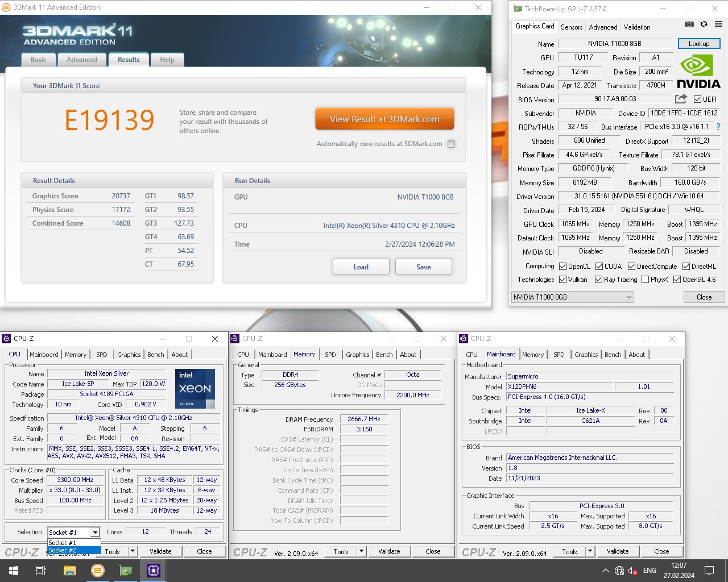Open the GPU-Z hamburger menu

pos(718,24)
